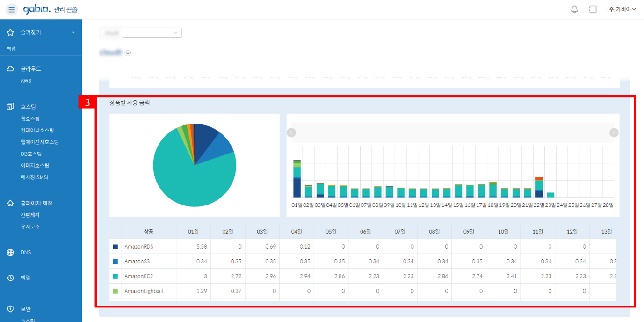644x322 pixels.
Task: Select 유지보수 in the sidebar
Action: pos(30,227)
